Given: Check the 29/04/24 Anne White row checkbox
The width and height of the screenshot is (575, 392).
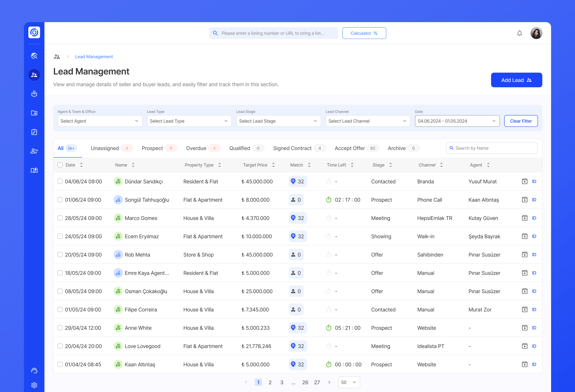Looking at the screenshot, I should [x=60, y=328].
